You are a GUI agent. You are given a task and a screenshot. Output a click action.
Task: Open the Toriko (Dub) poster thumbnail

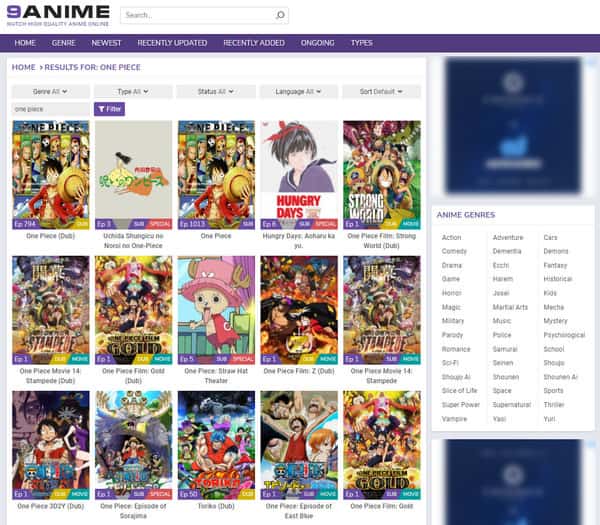[216, 445]
